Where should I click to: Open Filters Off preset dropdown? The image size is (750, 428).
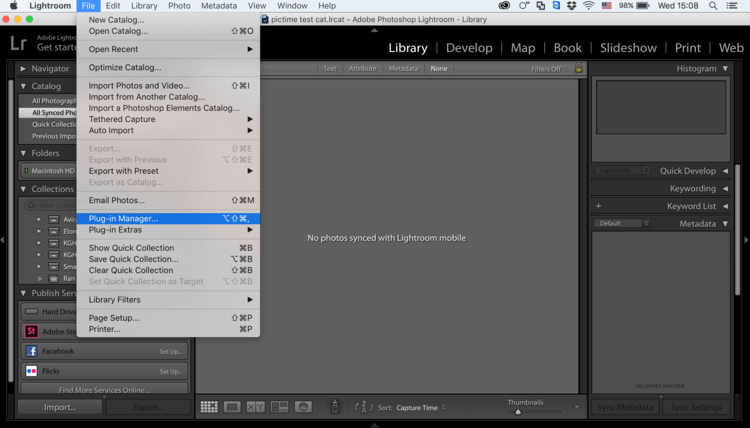pos(550,69)
